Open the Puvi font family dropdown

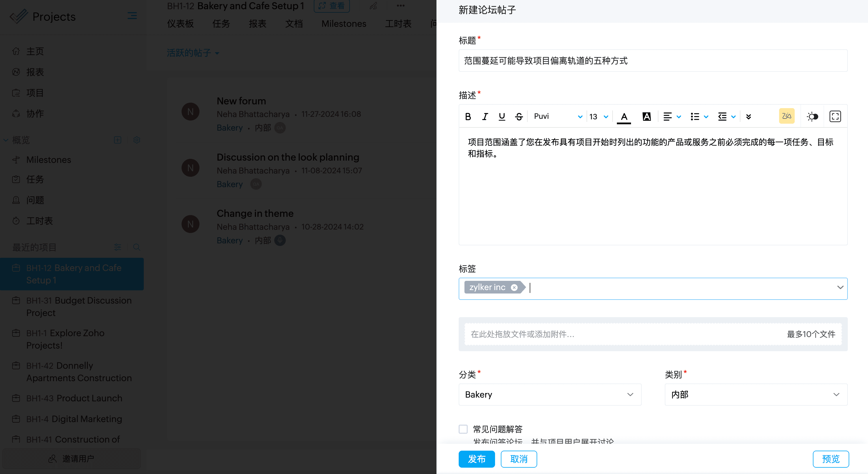tap(558, 116)
